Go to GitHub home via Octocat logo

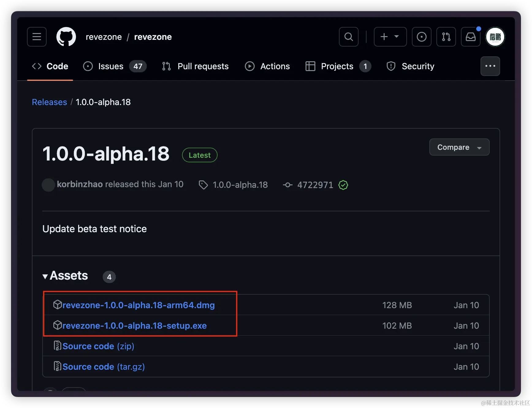tap(66, 37)
